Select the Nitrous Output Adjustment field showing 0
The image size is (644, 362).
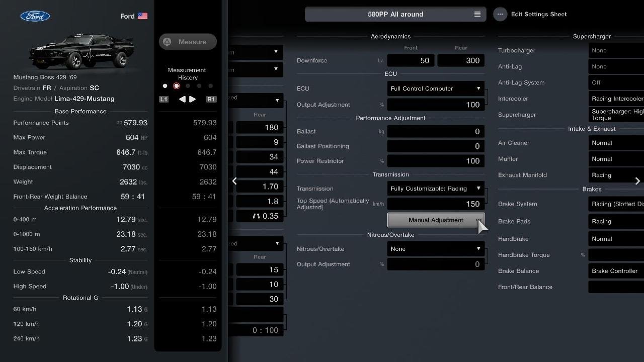click(x=436, y=264)
